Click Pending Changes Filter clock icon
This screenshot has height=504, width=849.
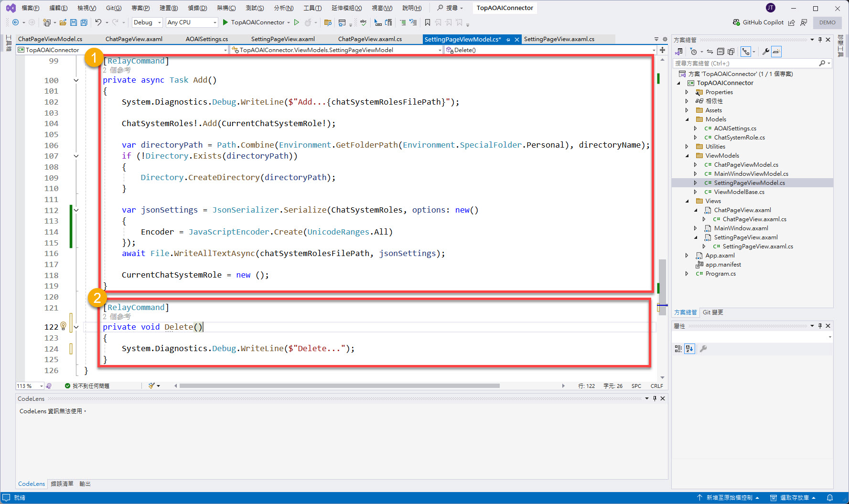[694, 52]
